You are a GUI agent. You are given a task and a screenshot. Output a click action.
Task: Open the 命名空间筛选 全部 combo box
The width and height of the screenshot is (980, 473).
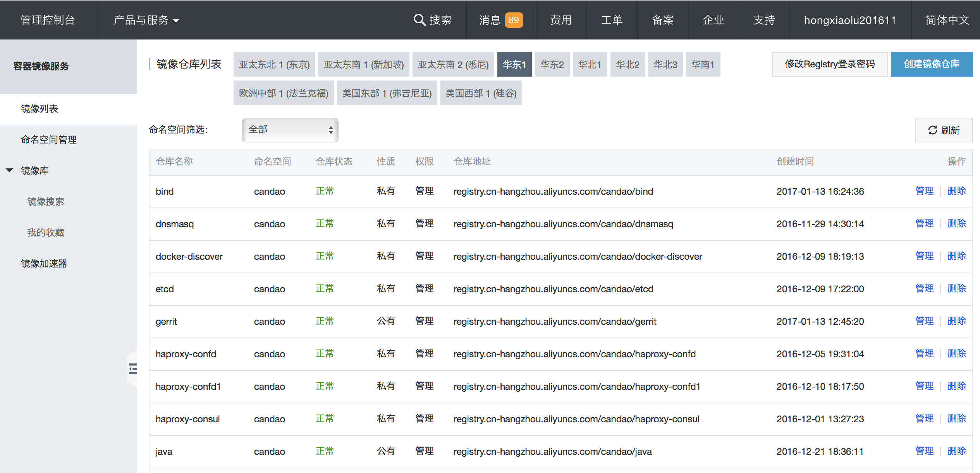(x=290, y=130)
